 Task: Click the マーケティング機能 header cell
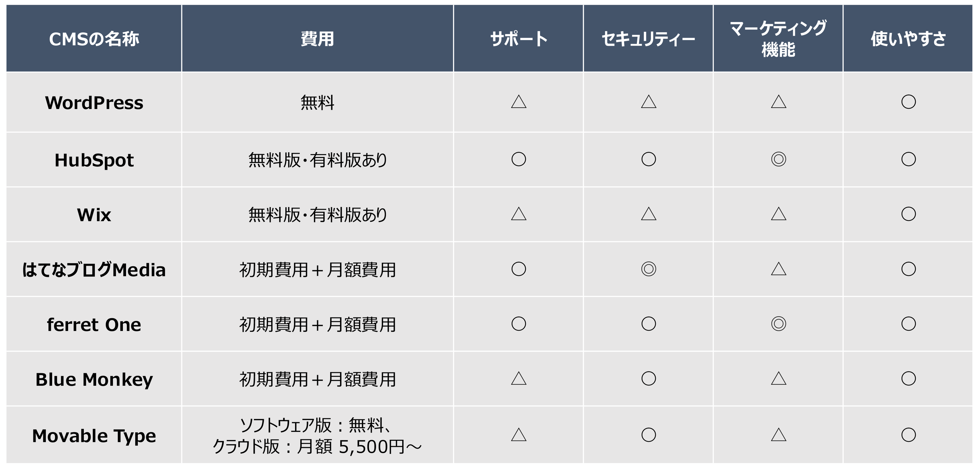point(778,38)
